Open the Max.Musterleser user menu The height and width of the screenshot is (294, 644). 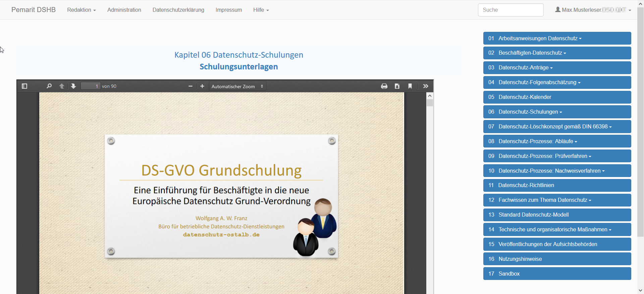pyautogui.click(x=593, y=10)
